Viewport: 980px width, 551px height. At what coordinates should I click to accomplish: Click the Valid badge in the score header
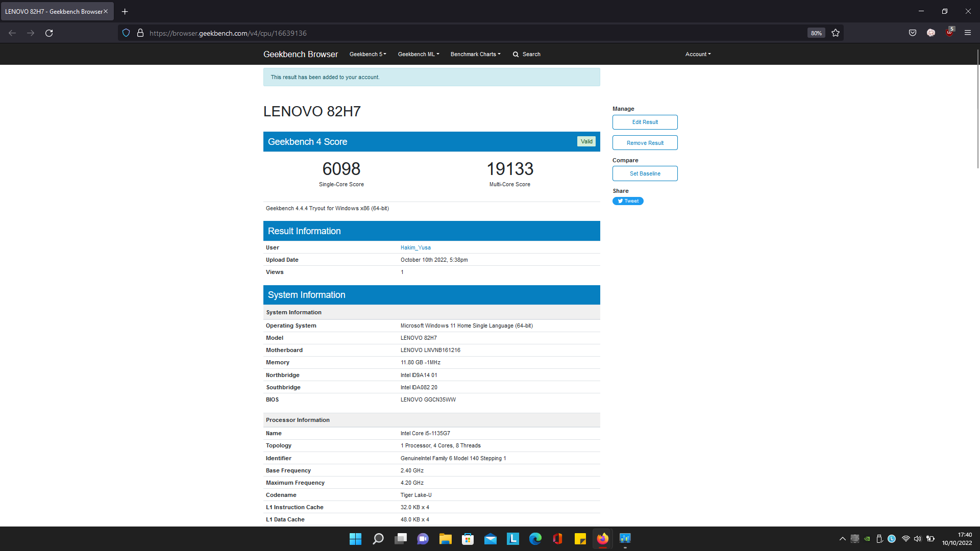point(586,141)
